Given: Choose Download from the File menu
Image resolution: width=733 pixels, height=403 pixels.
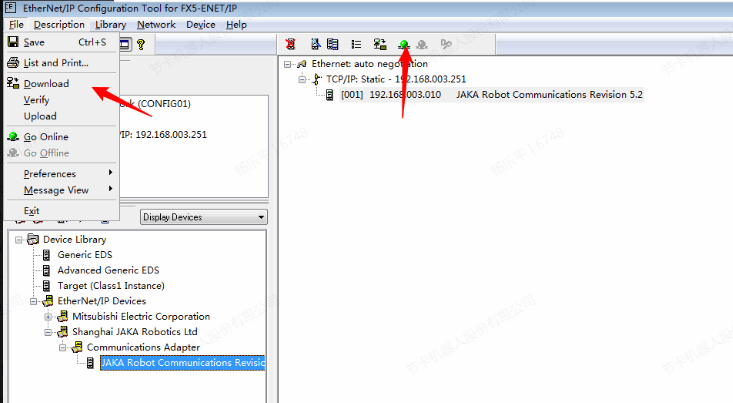Looking at the screenshot, I should click(46, 84).
